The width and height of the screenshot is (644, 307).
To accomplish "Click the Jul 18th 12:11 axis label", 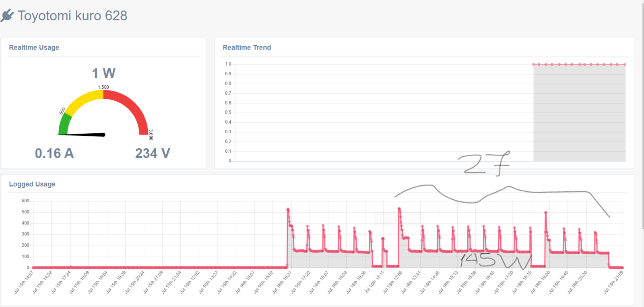I will [x=374, y=282].
